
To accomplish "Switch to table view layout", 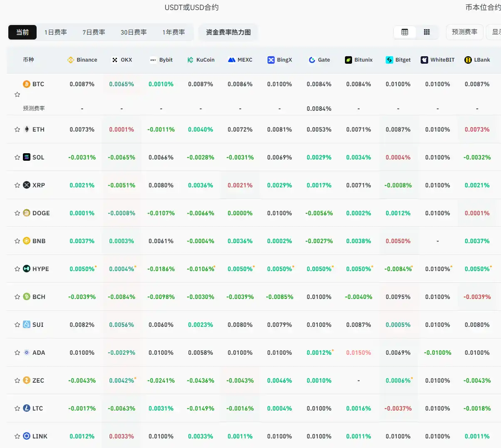I will [x=405, y=32].
